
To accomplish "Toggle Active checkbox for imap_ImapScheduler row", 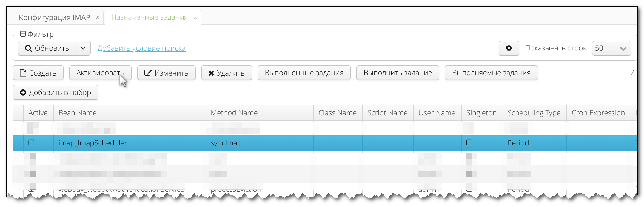I will click(x=31, y=143).
